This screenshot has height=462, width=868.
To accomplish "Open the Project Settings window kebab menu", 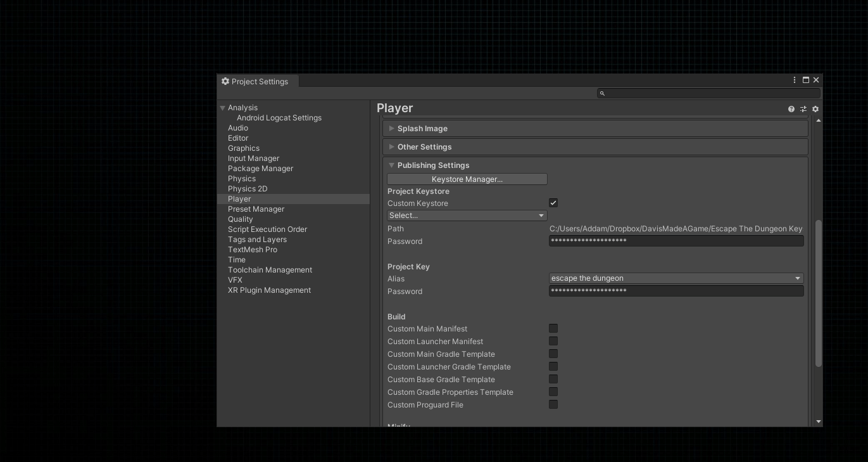I will tap(795, 80).
